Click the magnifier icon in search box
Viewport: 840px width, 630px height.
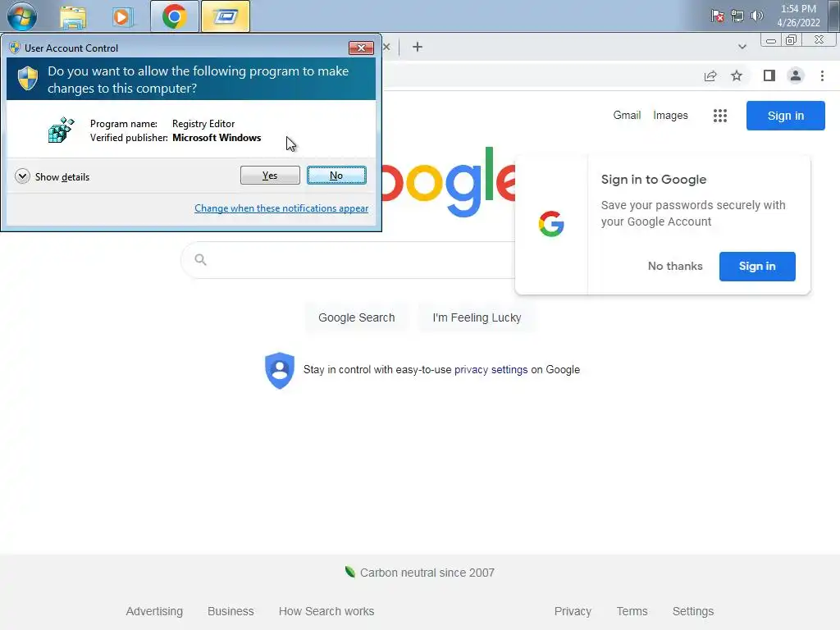pyautogui.click(x=200, y=260)
